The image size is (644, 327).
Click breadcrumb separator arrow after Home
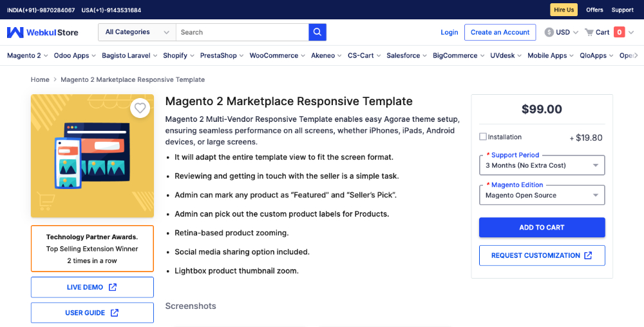(x=55, y=80)
